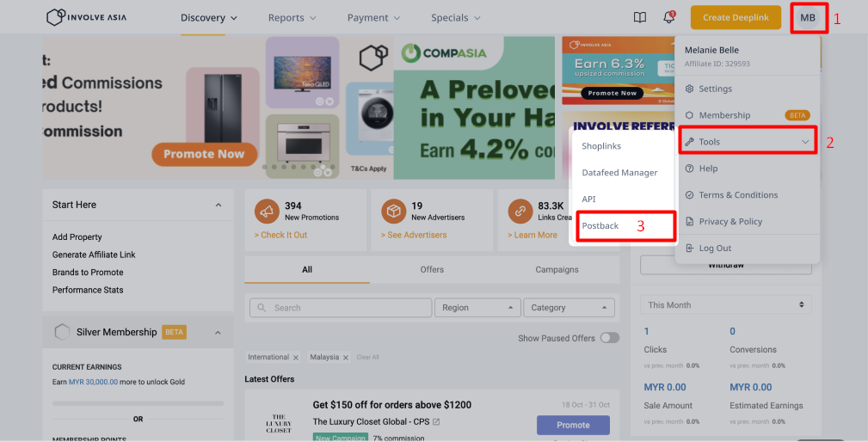
Task: Click the Terms & Conditions check icon
Action: (x=689, y=194)
